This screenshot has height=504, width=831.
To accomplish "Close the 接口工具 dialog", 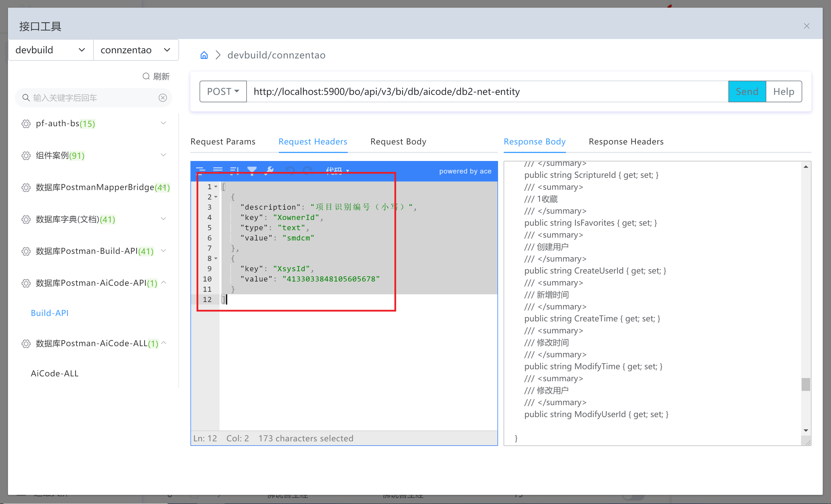I will [x=807, y=26].
